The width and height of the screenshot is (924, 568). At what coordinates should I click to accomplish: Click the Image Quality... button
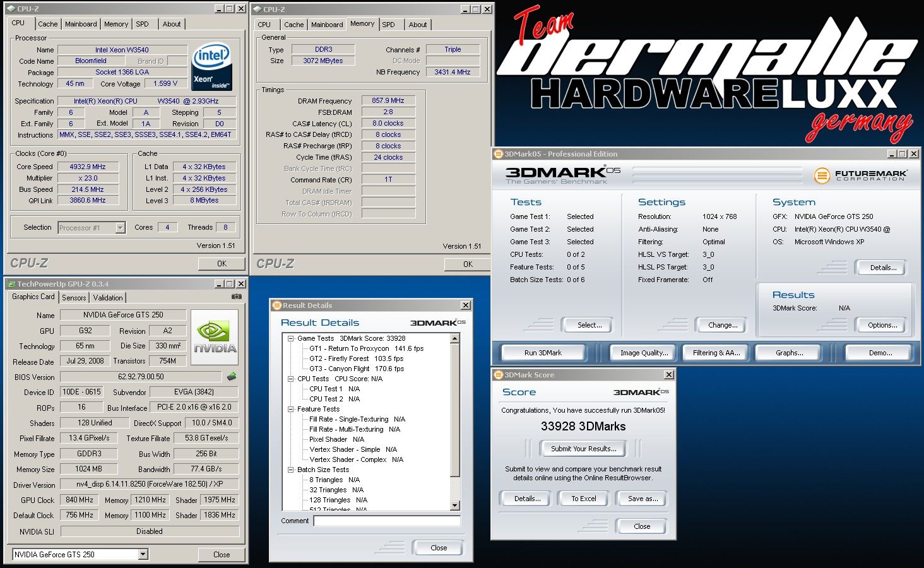[644, 353]
